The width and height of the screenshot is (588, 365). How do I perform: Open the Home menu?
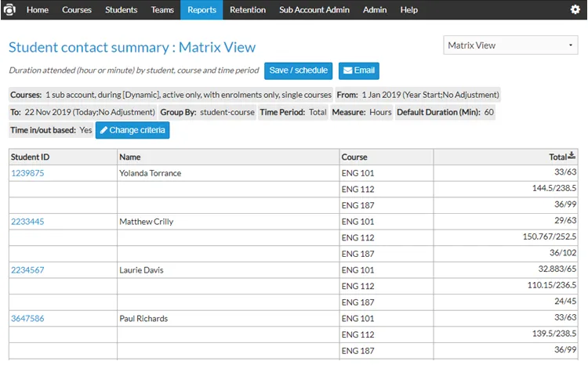click(x=38, y=9)
